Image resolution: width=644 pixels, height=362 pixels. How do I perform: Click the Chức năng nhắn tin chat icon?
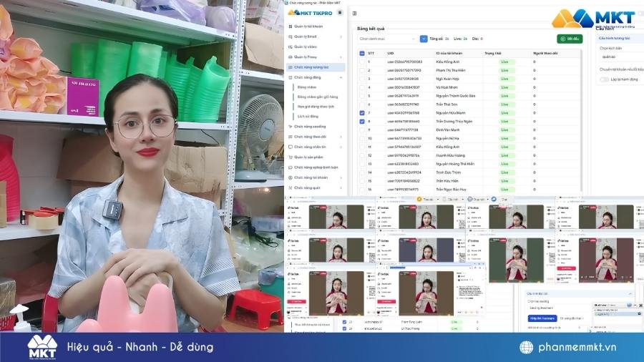tap(291, 147)
